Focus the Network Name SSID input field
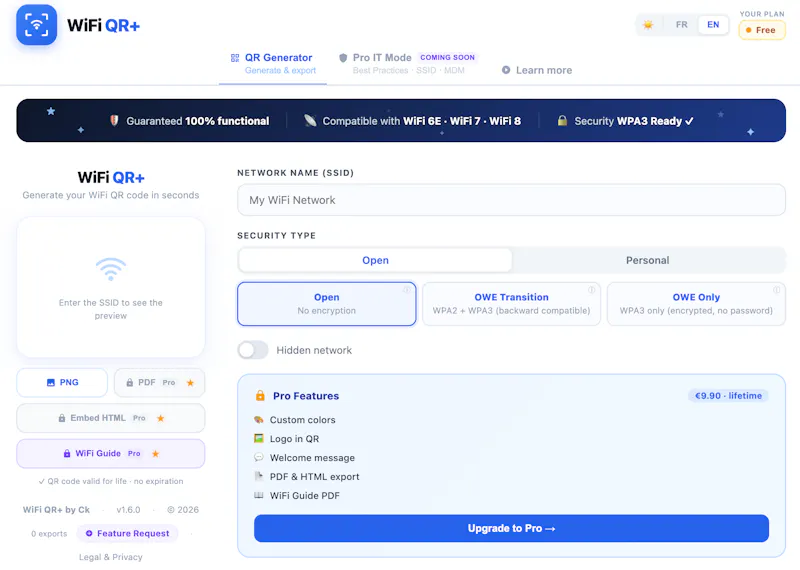 tap(511, 200)
